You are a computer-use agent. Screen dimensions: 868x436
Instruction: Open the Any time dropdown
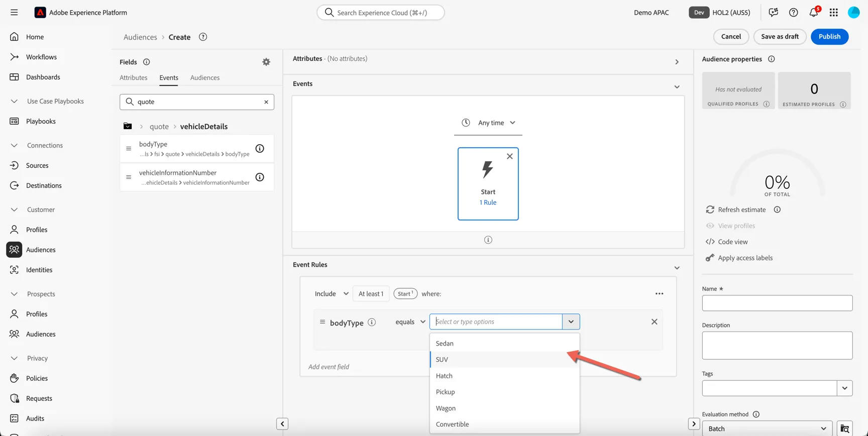(x=488, y=123)
